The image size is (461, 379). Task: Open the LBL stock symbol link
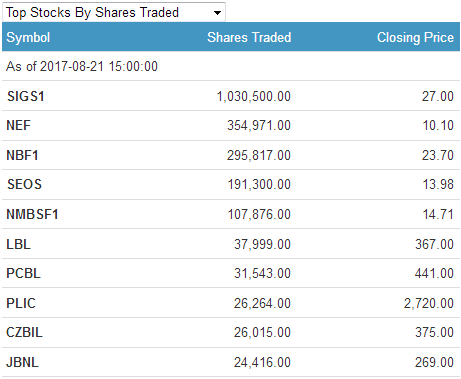[18, 244]
